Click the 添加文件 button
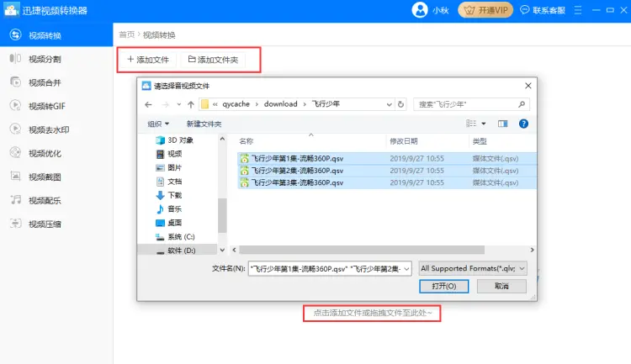 click(x=148, y=60)
